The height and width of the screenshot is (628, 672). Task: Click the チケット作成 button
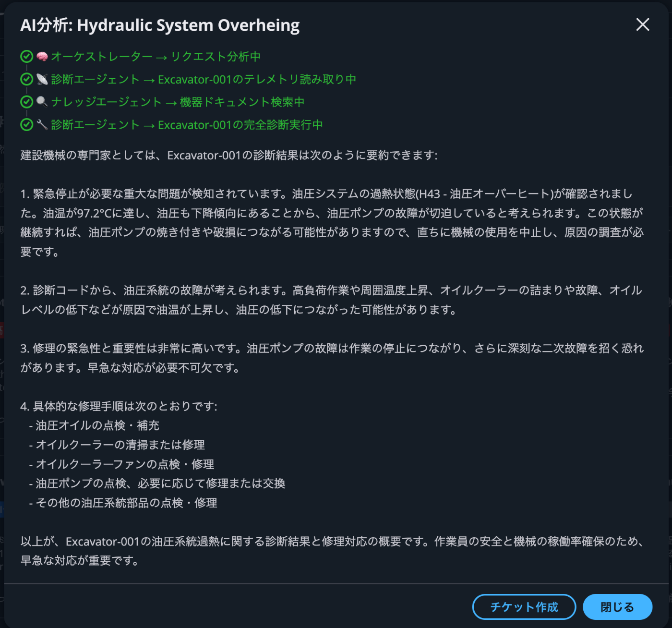524,607
